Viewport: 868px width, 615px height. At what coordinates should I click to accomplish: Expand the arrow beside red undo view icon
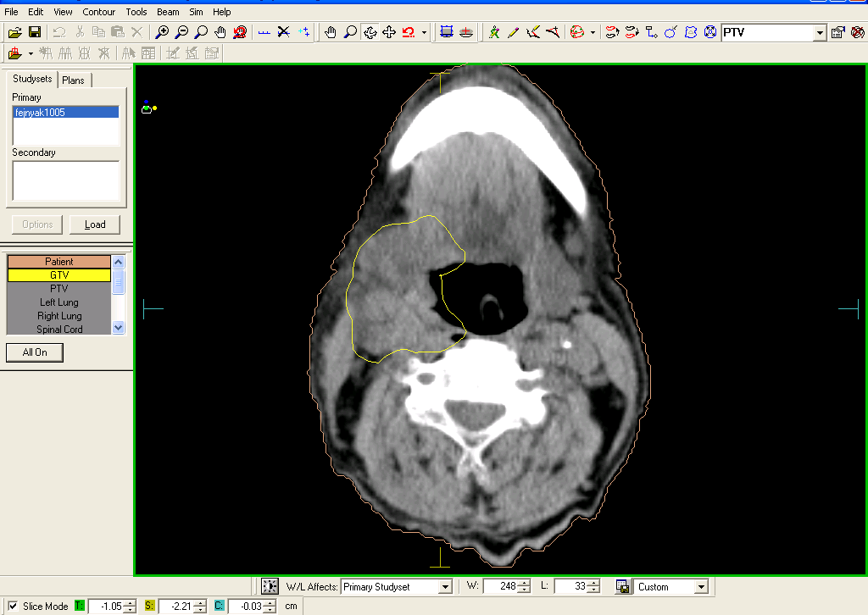coord(424,32)
